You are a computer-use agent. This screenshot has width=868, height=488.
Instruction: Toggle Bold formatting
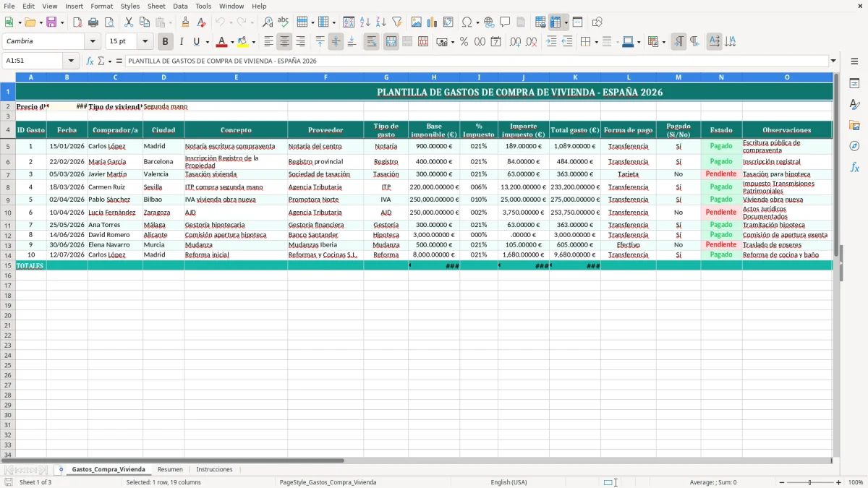click(166, 42)
